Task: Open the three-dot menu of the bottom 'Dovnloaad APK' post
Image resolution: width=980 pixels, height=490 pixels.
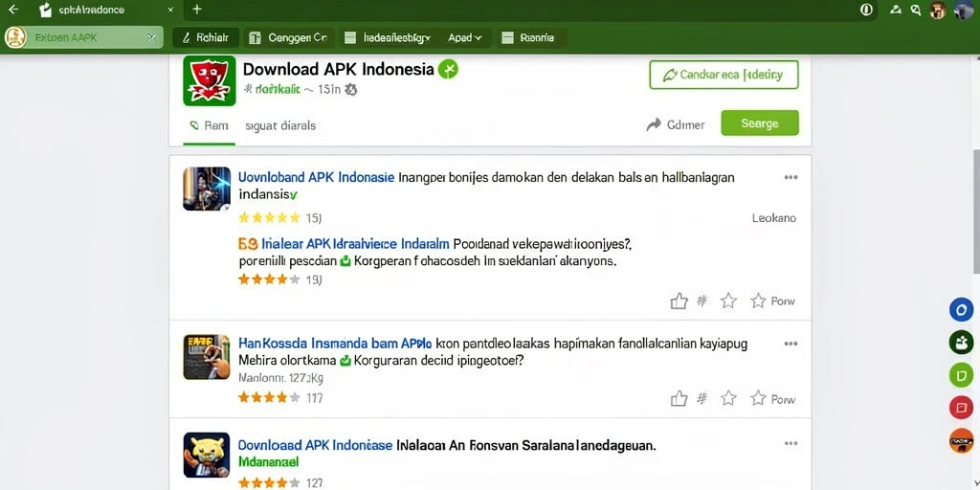Action: click(791, 444)
